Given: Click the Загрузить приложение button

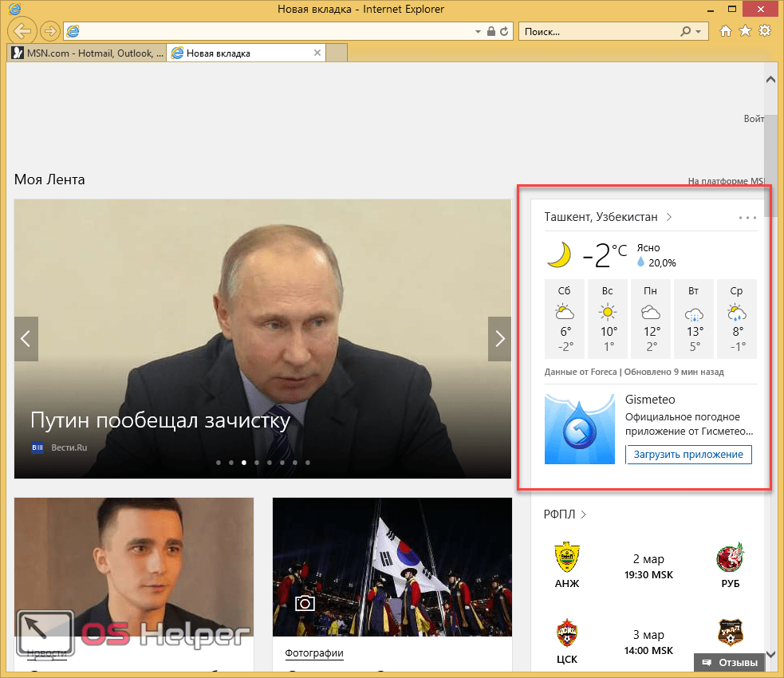Looking at the screenshot, I should pyautogui.click(x=688, y=455).
